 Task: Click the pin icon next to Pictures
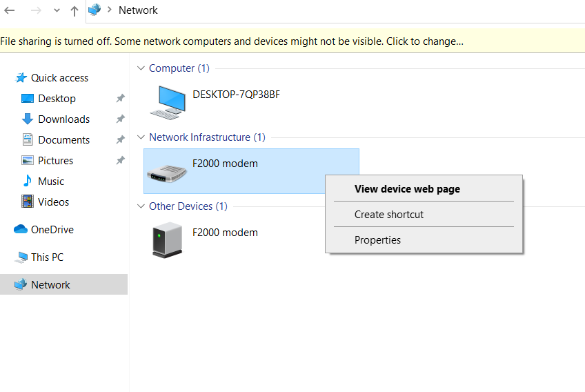(120, 160)
